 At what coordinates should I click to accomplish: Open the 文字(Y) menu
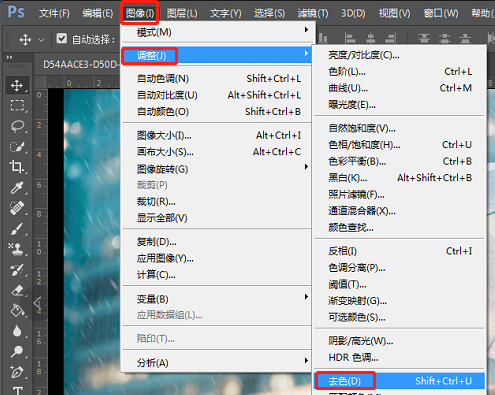225,13
